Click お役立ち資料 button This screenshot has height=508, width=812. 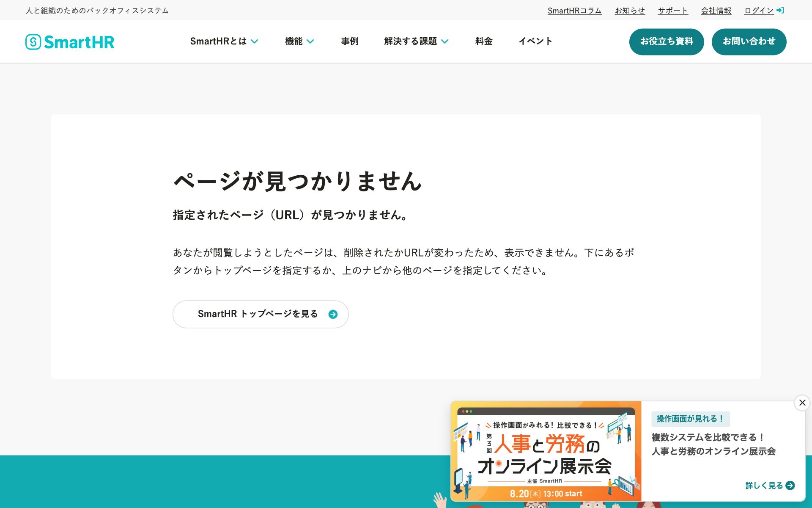pos(667,42)
